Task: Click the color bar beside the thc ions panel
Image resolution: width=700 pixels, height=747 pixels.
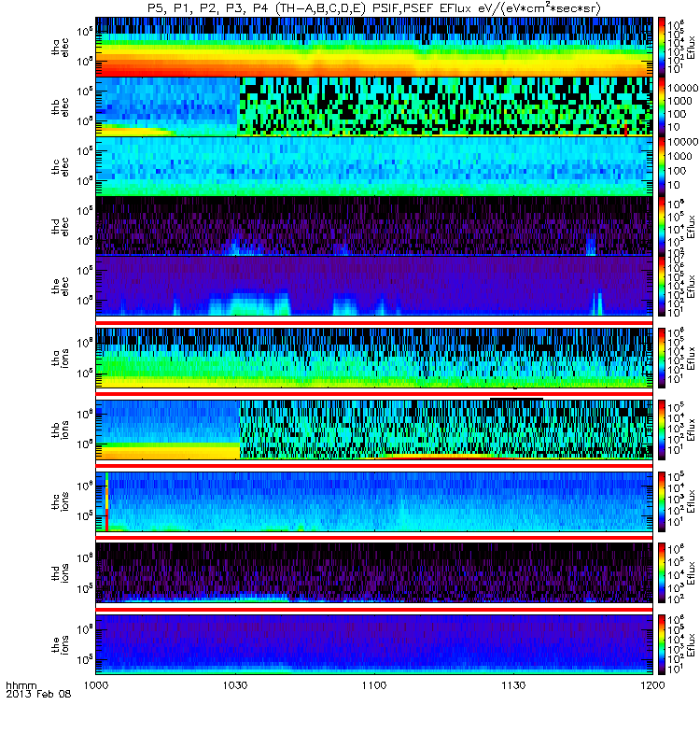Action: (x=662, y=501)
